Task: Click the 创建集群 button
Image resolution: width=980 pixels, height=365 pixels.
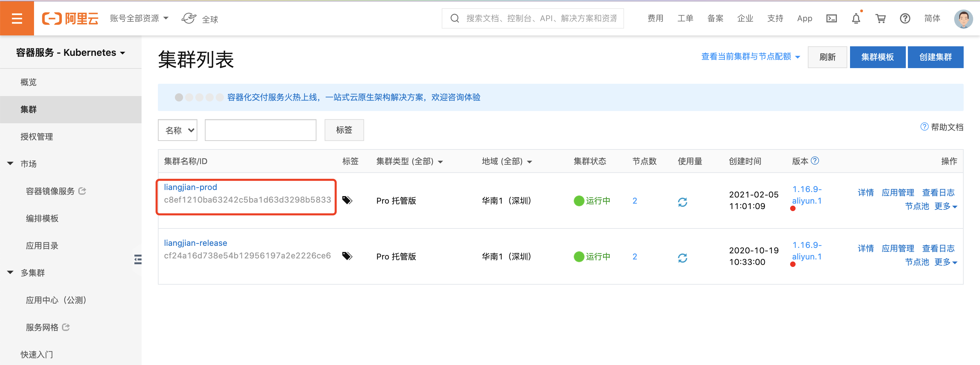Action: (935, 57)
